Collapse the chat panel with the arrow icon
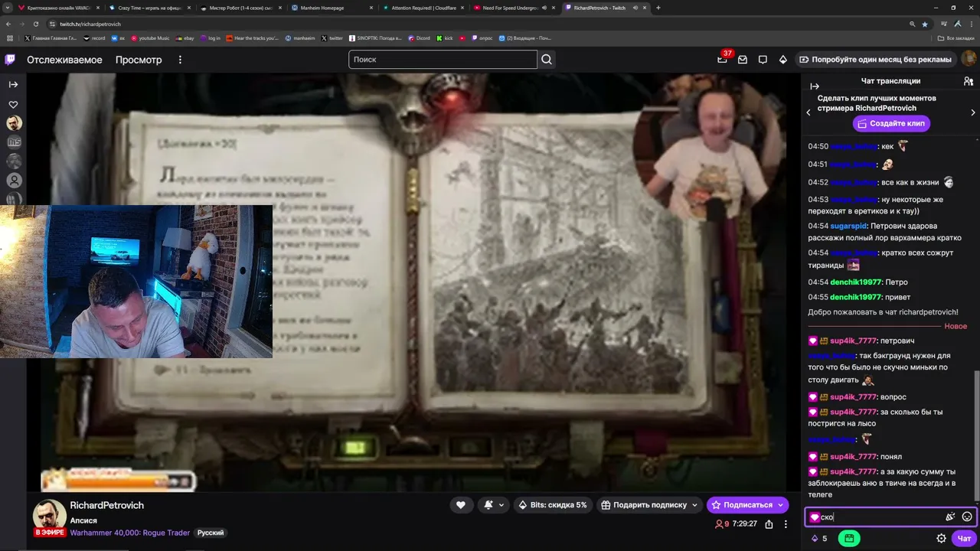This screenshot has height=551, width=980. tap(815, 86)
